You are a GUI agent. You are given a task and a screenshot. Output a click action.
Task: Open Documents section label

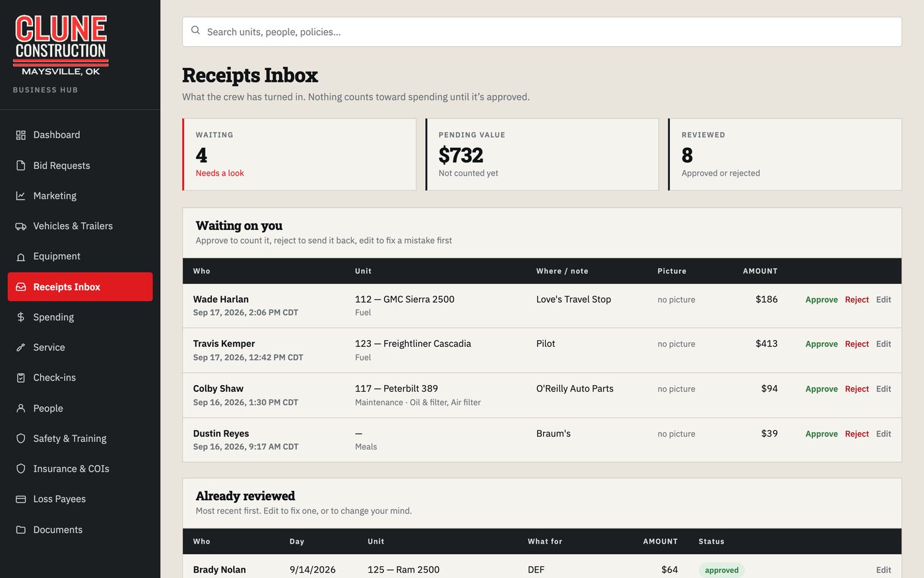coord(58,530)
